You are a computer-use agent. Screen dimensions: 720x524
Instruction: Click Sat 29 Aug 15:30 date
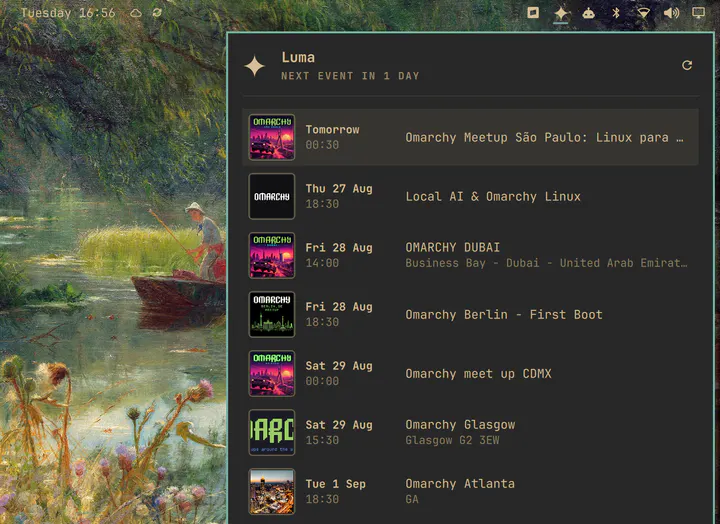(339, 432)
